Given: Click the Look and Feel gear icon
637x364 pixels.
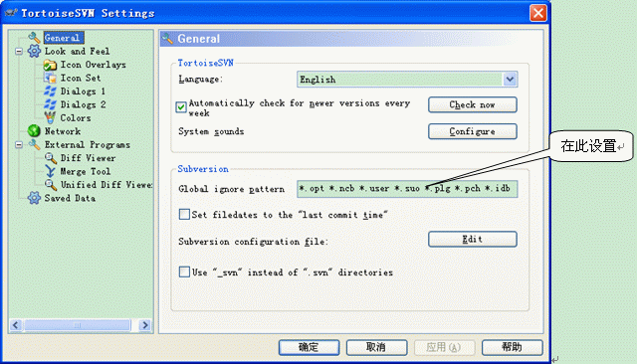Looking at the screenshot, I should 34,51.
